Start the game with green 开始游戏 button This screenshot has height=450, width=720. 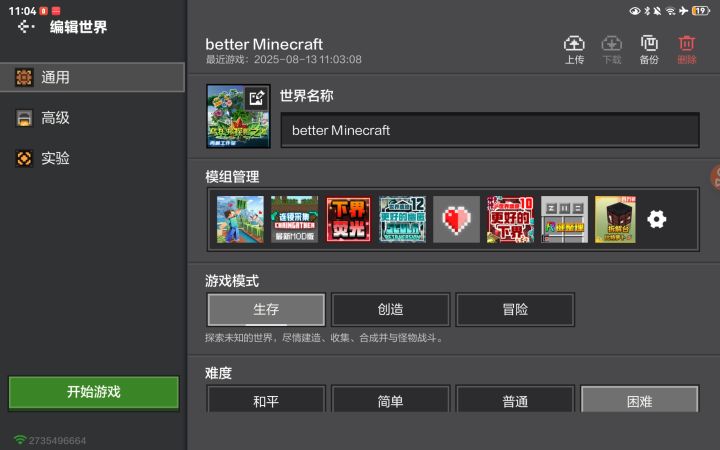(94, 392)
